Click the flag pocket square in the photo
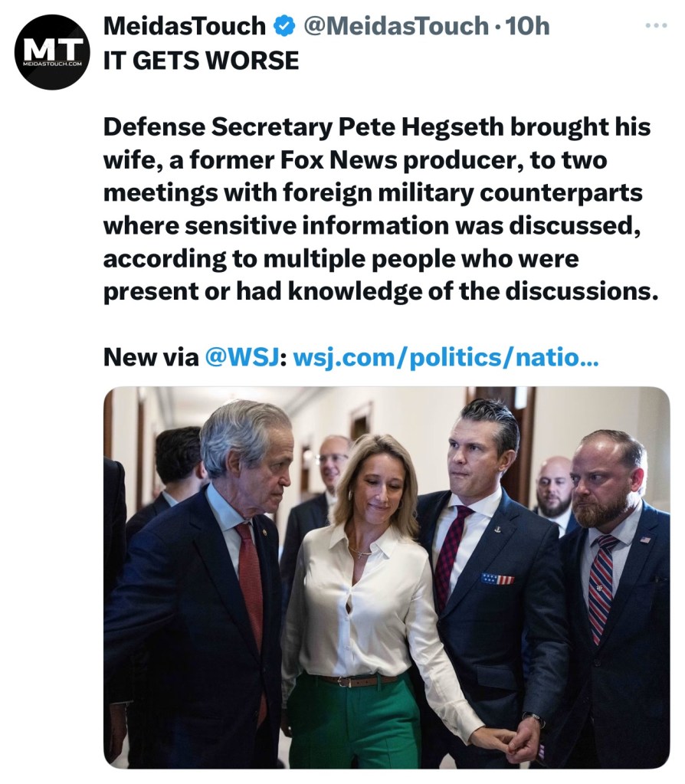685x784 pixels. (x=497, y=579)
